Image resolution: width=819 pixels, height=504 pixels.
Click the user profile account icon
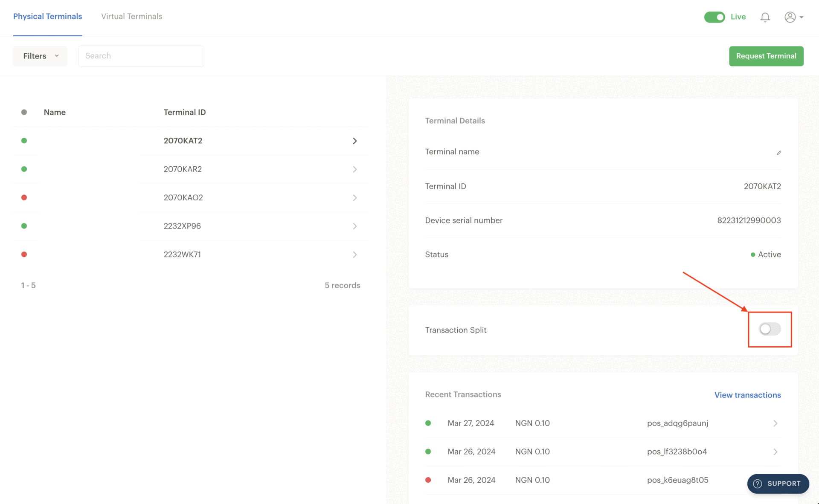(790, 16)
